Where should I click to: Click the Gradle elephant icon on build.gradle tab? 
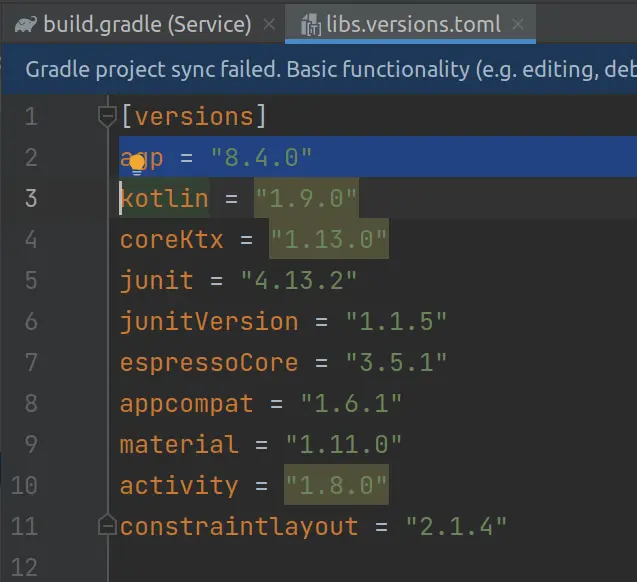coord(26,24)
